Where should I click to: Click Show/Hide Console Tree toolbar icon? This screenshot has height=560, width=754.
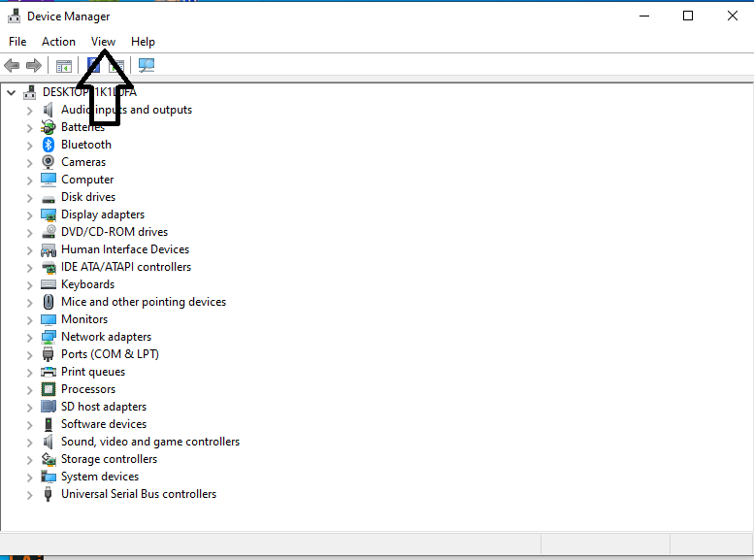click(x=63, y=66)
